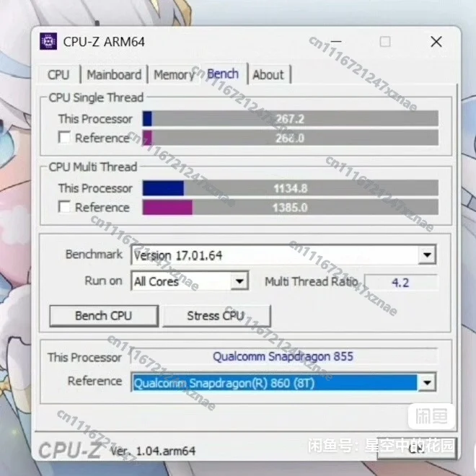Expand the Benchmark version dropdown arrow
Viewport: 476px width, 476px height.
[427, 255]
